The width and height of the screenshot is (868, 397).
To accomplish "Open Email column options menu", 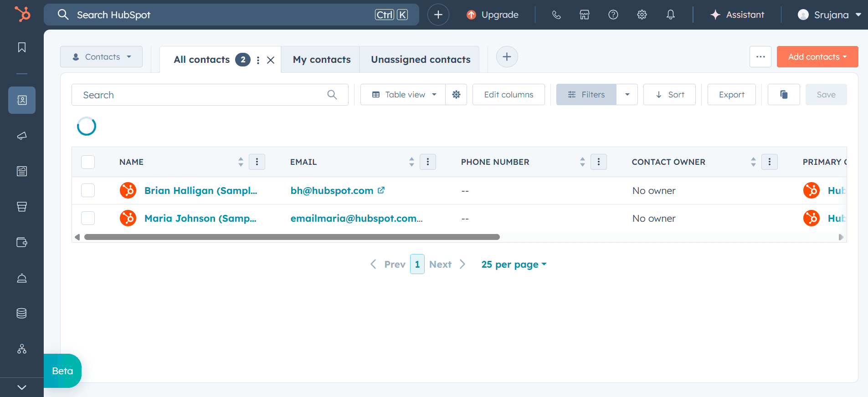I will tap(428, 162).
